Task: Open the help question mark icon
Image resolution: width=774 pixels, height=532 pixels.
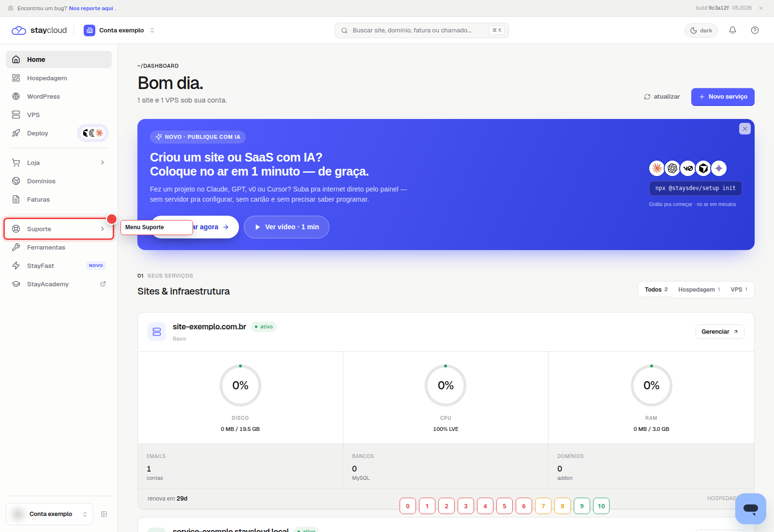Action: (x=755, y=30)
